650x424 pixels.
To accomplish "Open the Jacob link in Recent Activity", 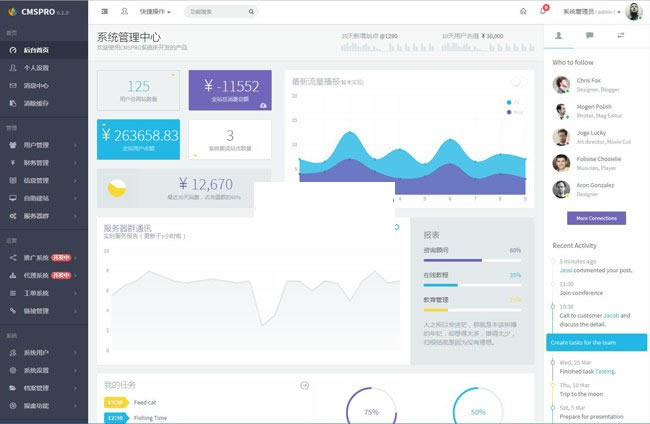I will click(x=611, y=315).
